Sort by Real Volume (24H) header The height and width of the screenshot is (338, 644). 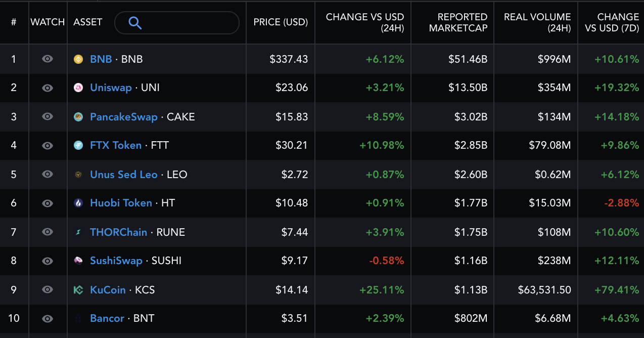537,23
